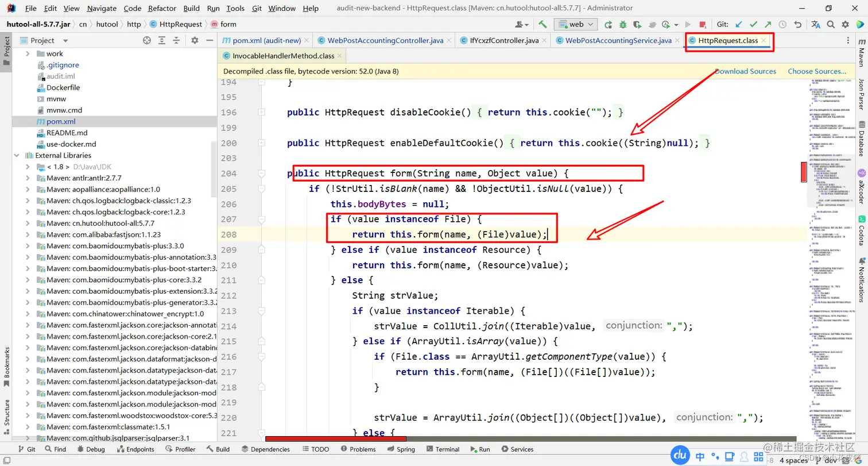Open the File menu
868x466 pixels.
(30, 9)
